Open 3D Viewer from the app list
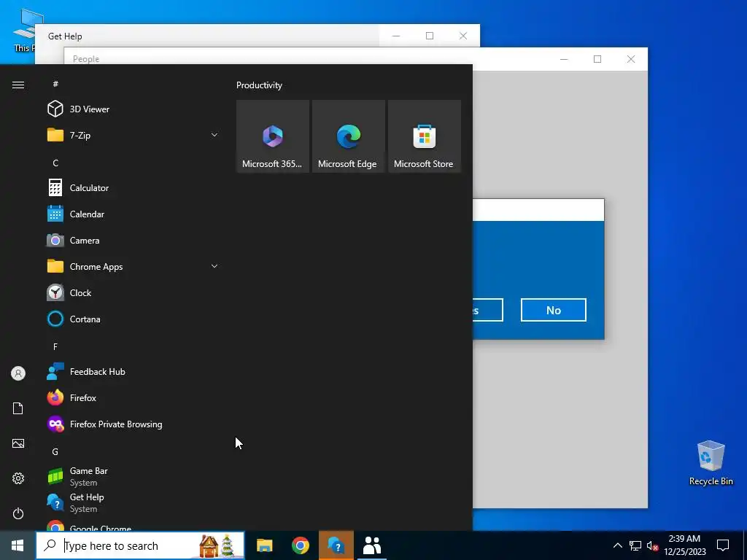The height and width of the screenshot is (560, 747). 133,109
